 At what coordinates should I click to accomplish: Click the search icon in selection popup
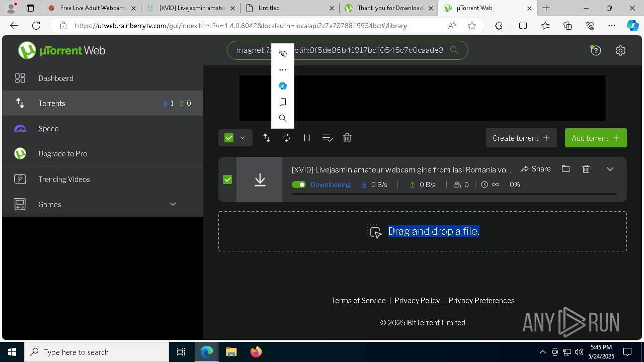click(x=283, y=118)
